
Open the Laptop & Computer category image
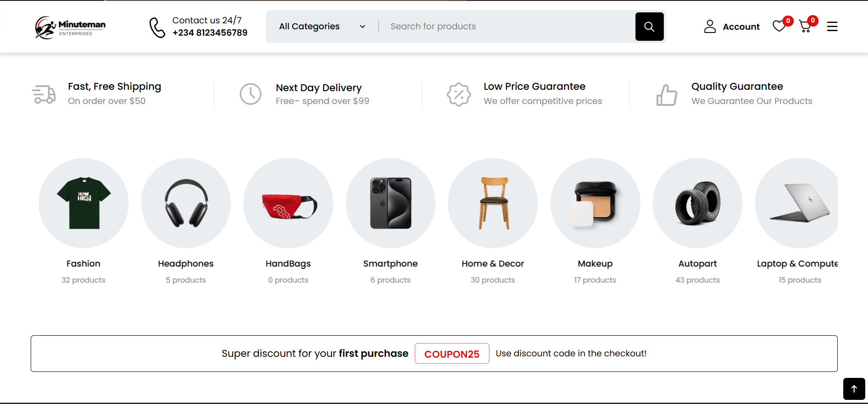797,203
